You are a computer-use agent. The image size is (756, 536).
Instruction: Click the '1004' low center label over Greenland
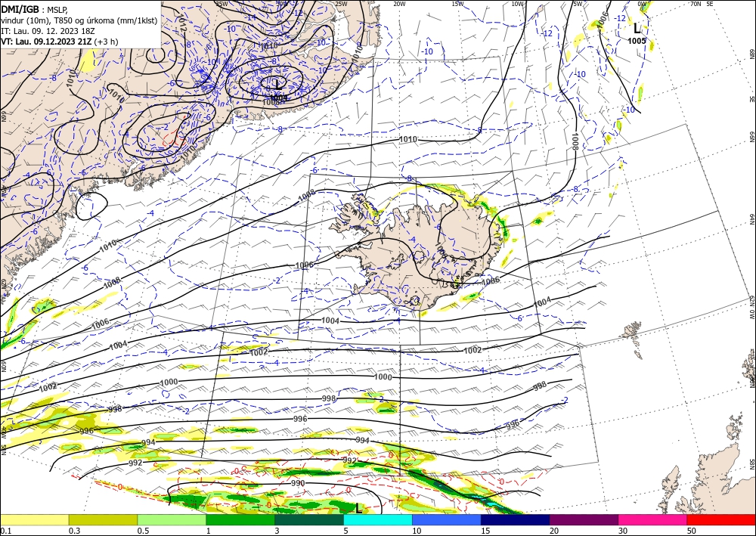pyautogui.click(x=279, y=98)
